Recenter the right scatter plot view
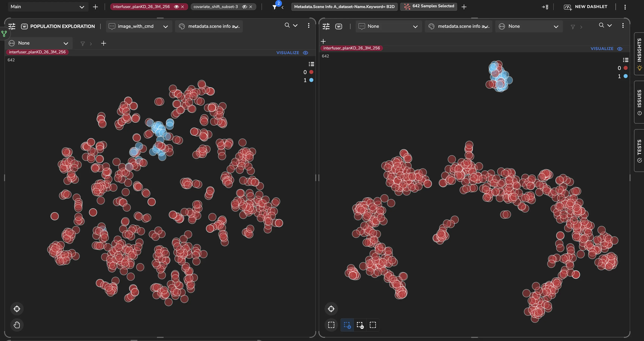 (331, 309)
